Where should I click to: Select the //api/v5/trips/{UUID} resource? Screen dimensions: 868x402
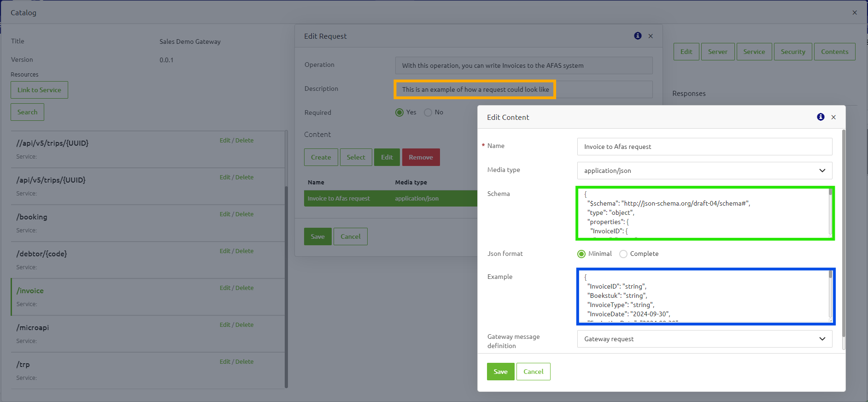[x=147, y=149]
